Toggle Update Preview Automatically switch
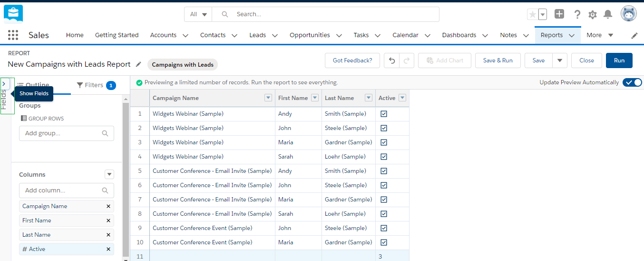Image resolution: width=644 pixels, height=261 pixels. point(632,82)
